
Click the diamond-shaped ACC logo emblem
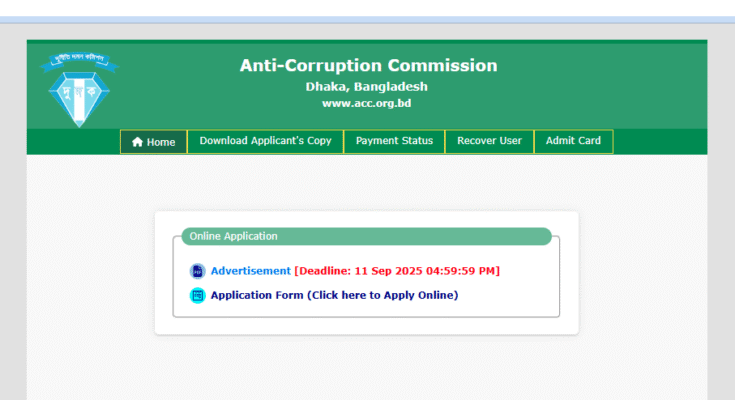[x=79, y=99]
